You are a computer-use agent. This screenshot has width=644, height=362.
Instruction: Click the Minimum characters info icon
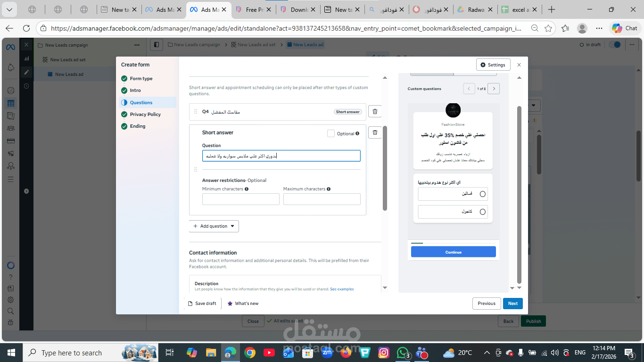[247, 189]
